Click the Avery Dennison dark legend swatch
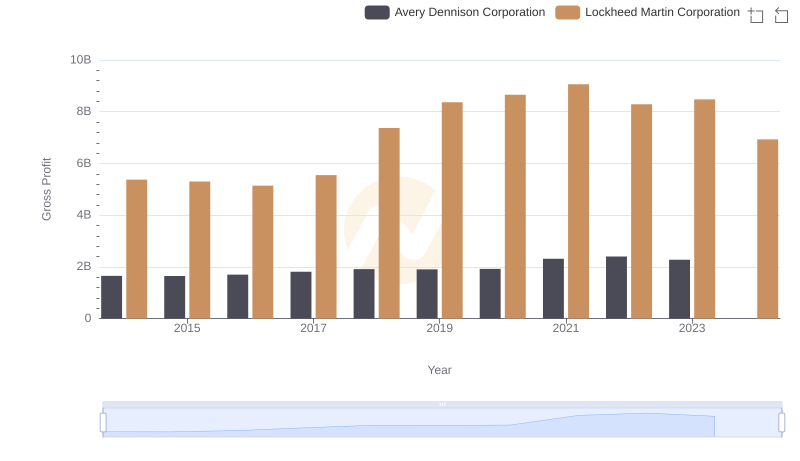800x461 pixels. [377, 12]
